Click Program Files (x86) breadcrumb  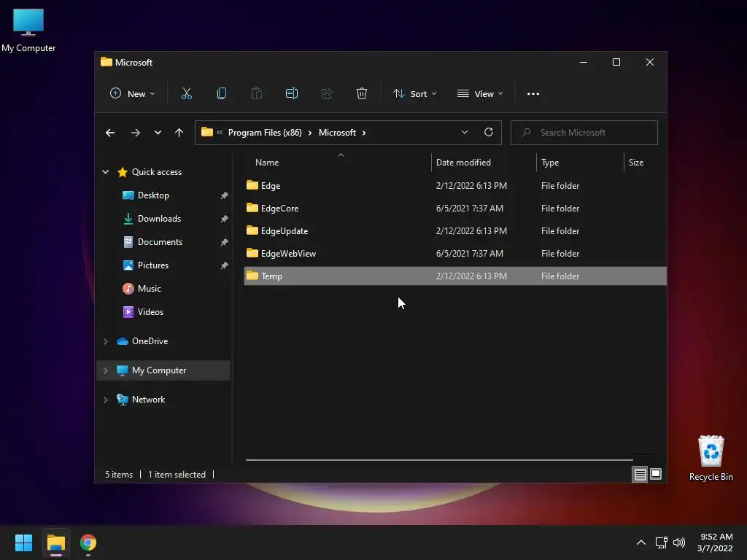click(265, 133)
